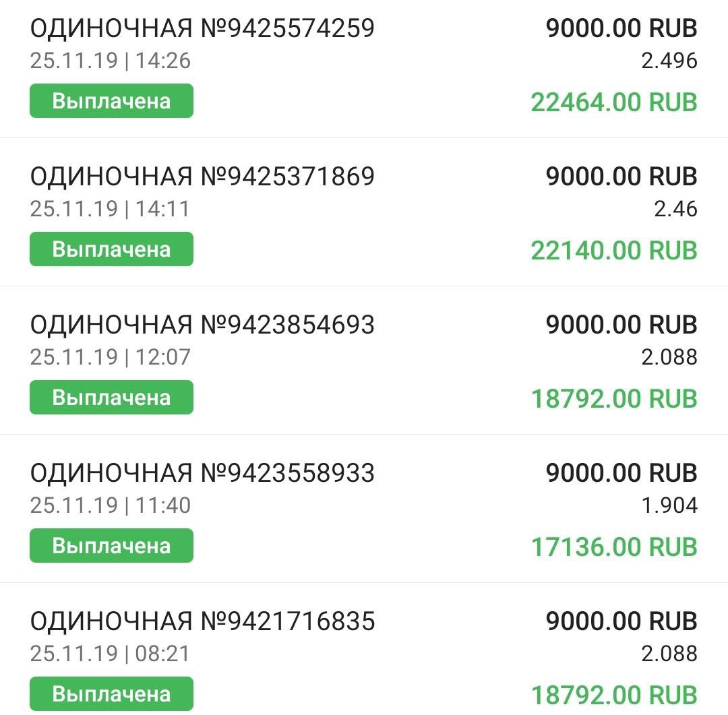Click the 17136.00 RUB payout amount

(613, 547)
